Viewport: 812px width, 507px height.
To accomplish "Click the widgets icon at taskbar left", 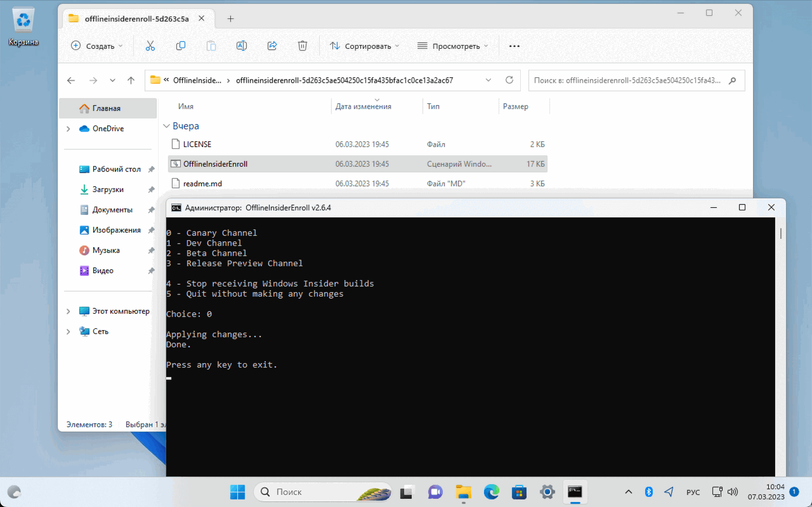I will click(14, 492).
